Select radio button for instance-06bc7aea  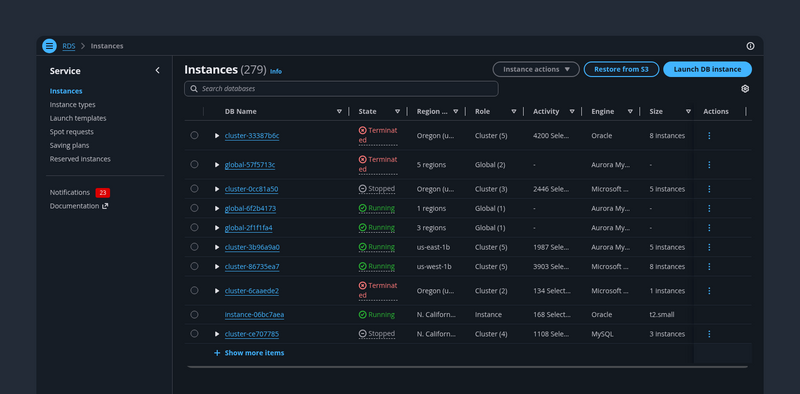click(194, 314)
